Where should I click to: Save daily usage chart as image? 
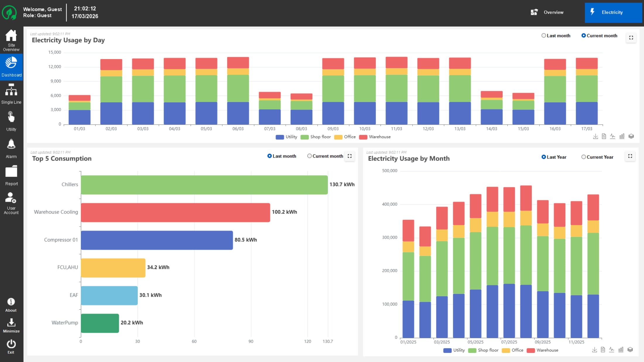tap(595, 136)
